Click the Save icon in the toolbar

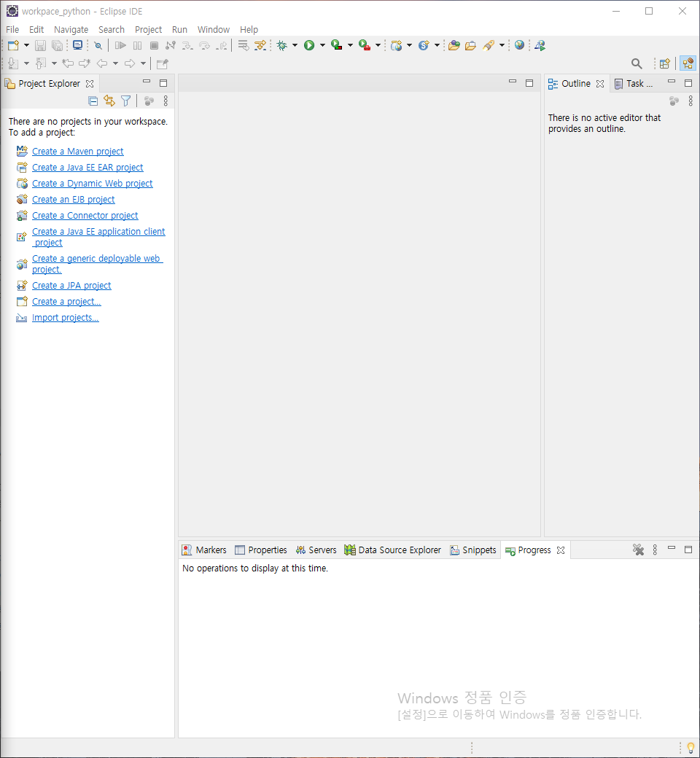click(x=41, y=45)
